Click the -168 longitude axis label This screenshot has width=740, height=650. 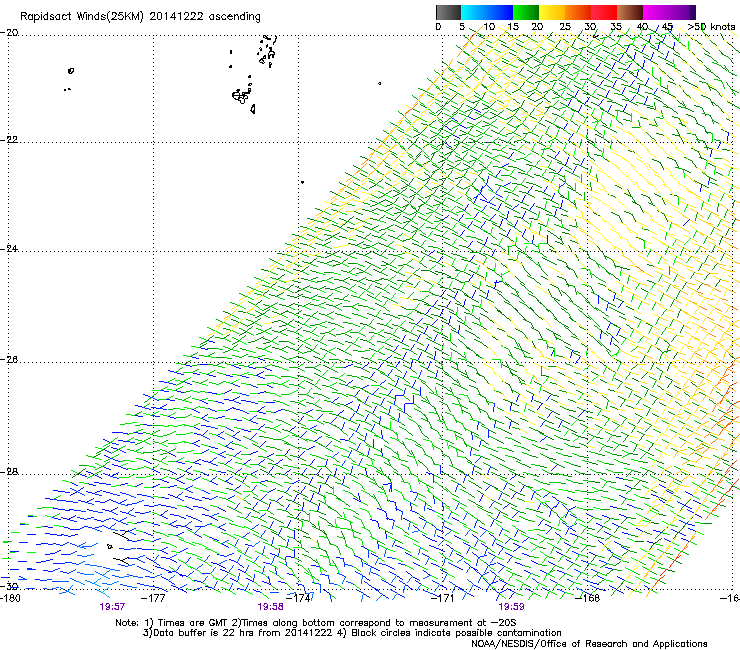pyautogui.click(x=588, y=598)
